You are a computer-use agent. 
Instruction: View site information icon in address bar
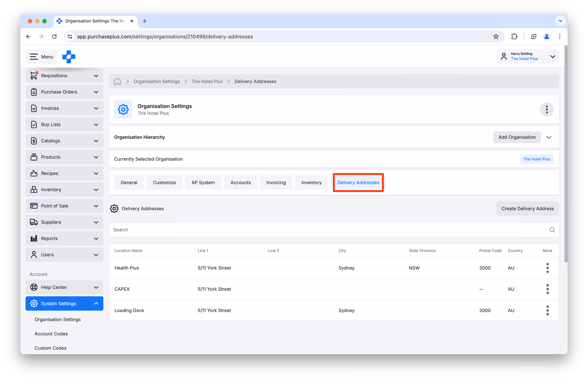(70, 37)
